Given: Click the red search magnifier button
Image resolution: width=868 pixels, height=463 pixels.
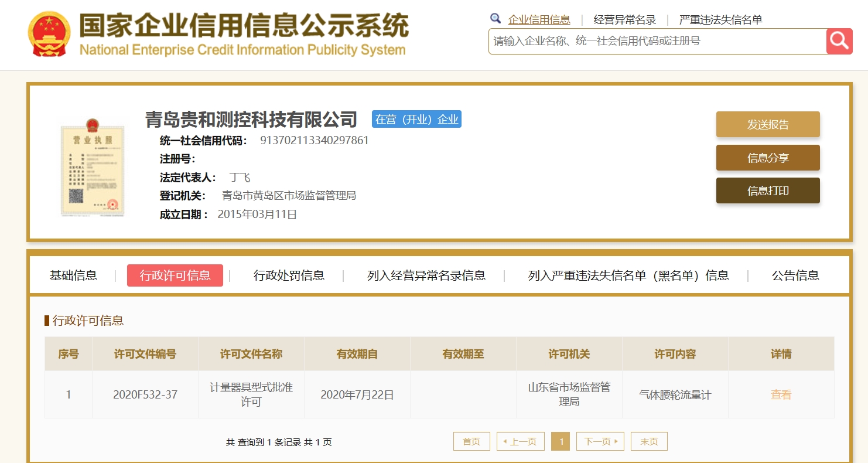Looking at the screenshot, I should pyautogui.click(x=839, y=41).
